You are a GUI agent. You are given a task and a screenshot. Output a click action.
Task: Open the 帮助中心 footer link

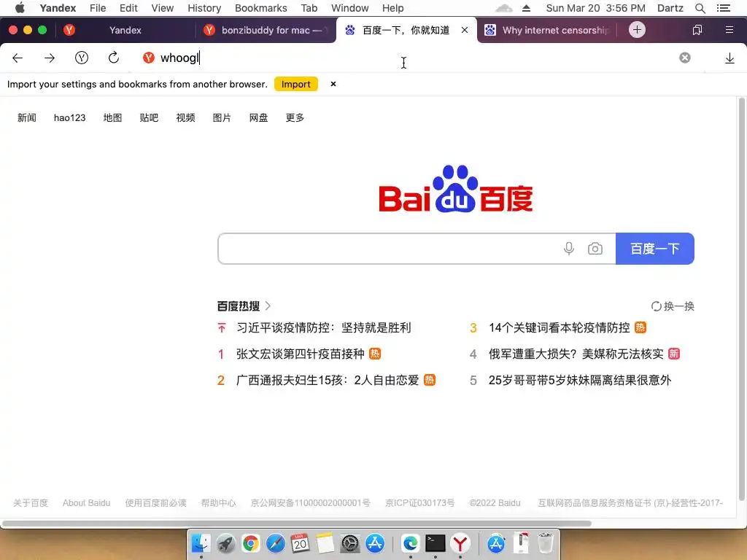(x=218, y=503)
